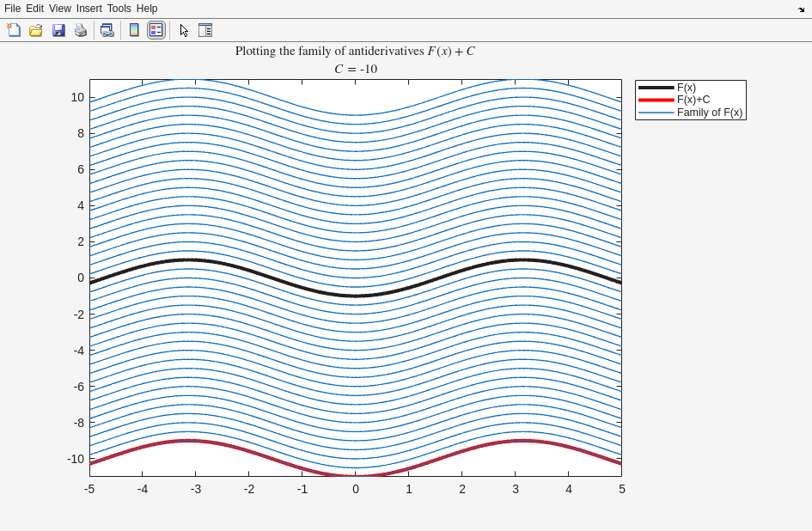Insert a colorbar using the toolbar icon
The image size is (812, 531).
(x=134, y=30)
